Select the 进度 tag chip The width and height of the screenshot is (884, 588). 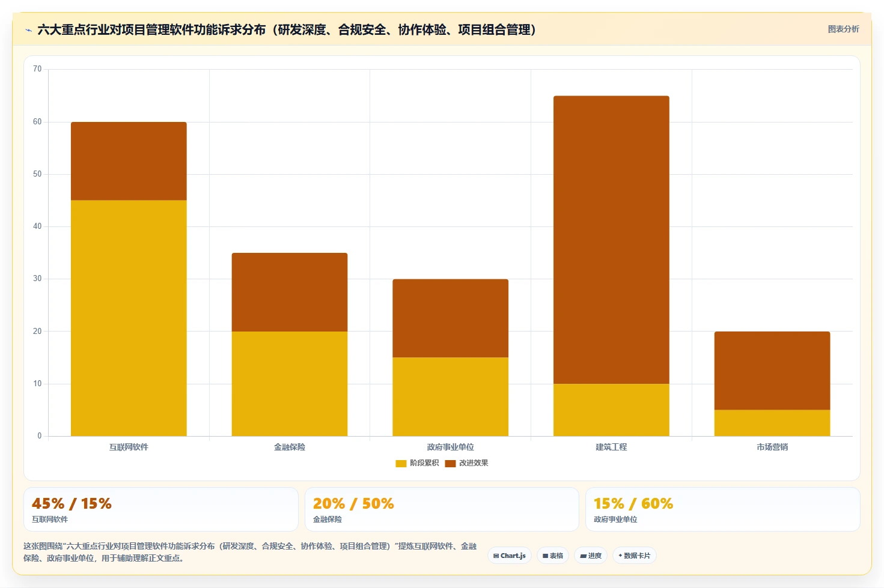pos(591,556)
